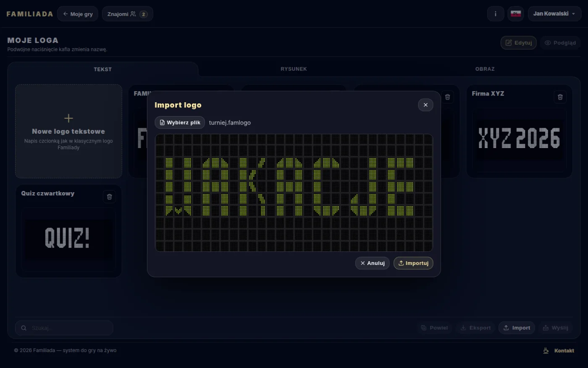Click Wybierz plik to choose a file
This screenshot has height=368, width=588.
180,122
